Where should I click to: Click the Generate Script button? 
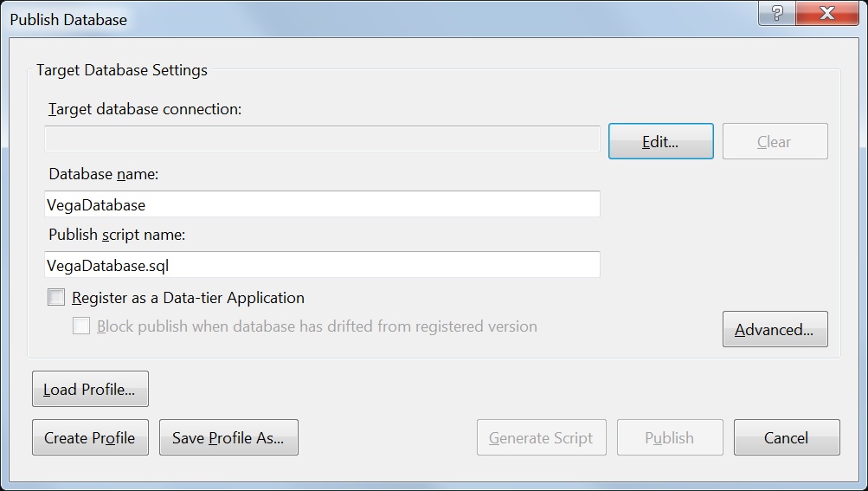tap(541, 437)
